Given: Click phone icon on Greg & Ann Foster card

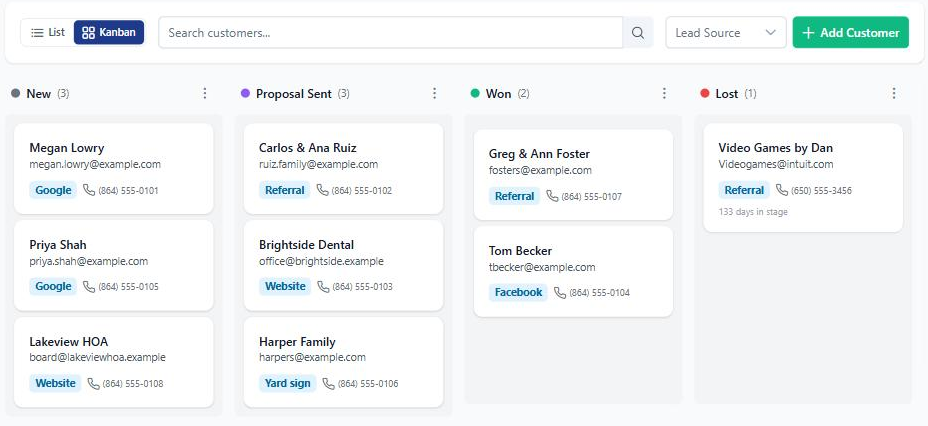Looking at the screenshot, I should click(552, 196).
